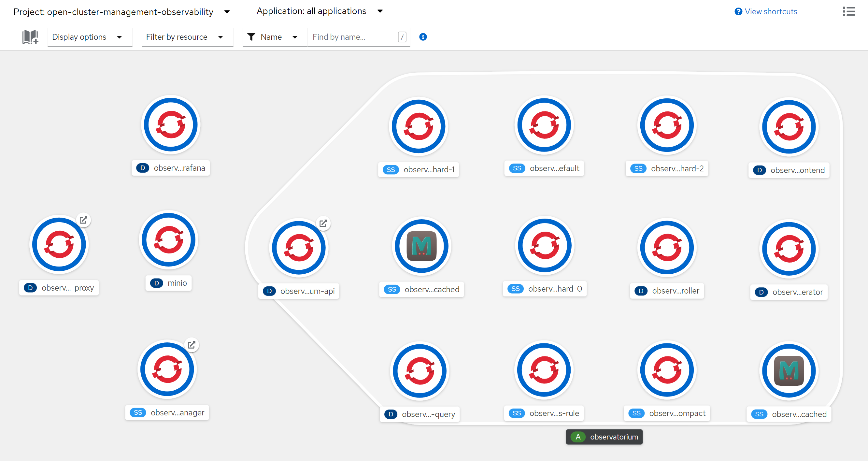This screenshot has height=461, width=868.
Task: Expand the Project selector dropdown
Action: pyautogui.click(x=121, y=12)
